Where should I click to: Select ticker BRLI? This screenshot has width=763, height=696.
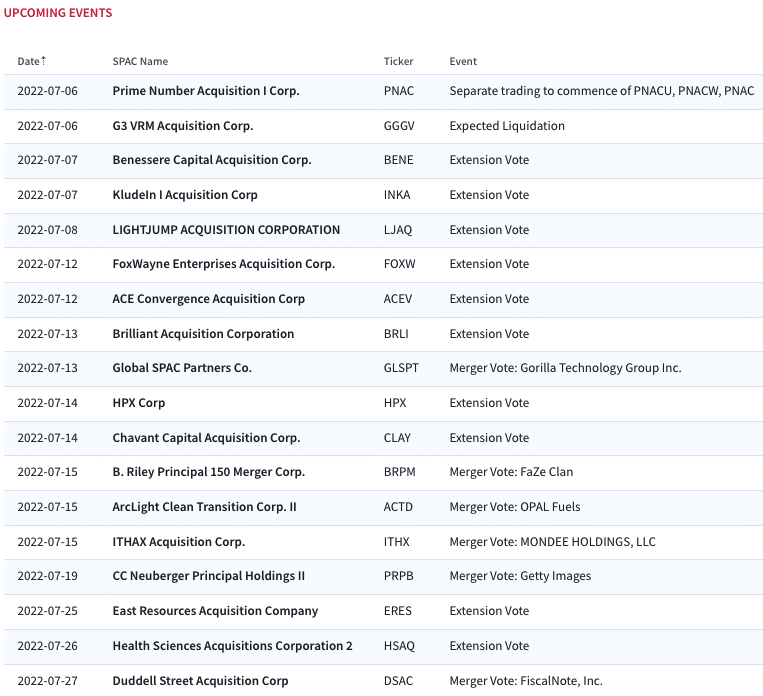coord(396,334)
